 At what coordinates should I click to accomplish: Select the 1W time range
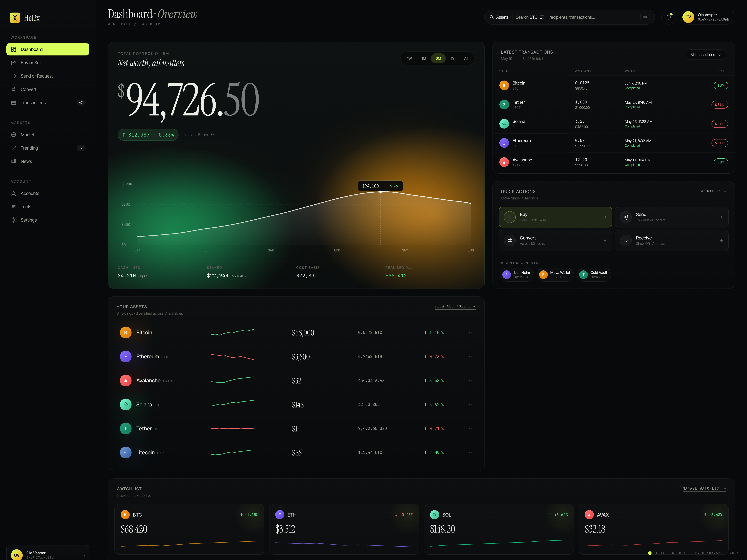(x=409, y=58)
